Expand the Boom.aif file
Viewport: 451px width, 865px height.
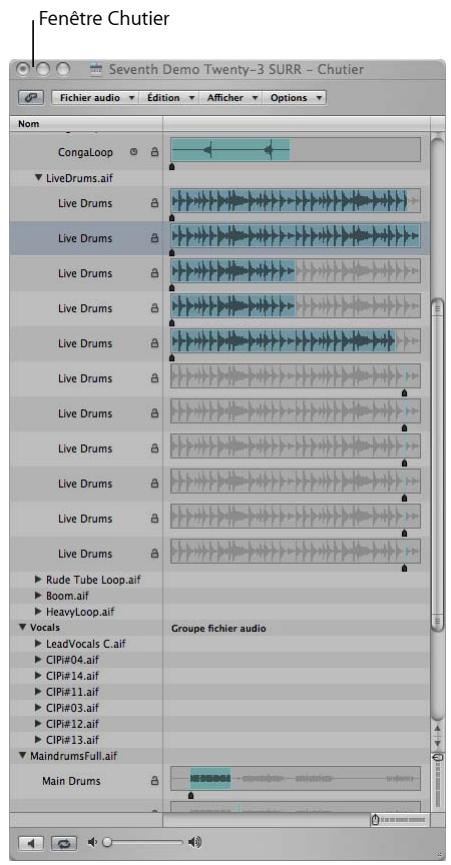click(38, 596)
